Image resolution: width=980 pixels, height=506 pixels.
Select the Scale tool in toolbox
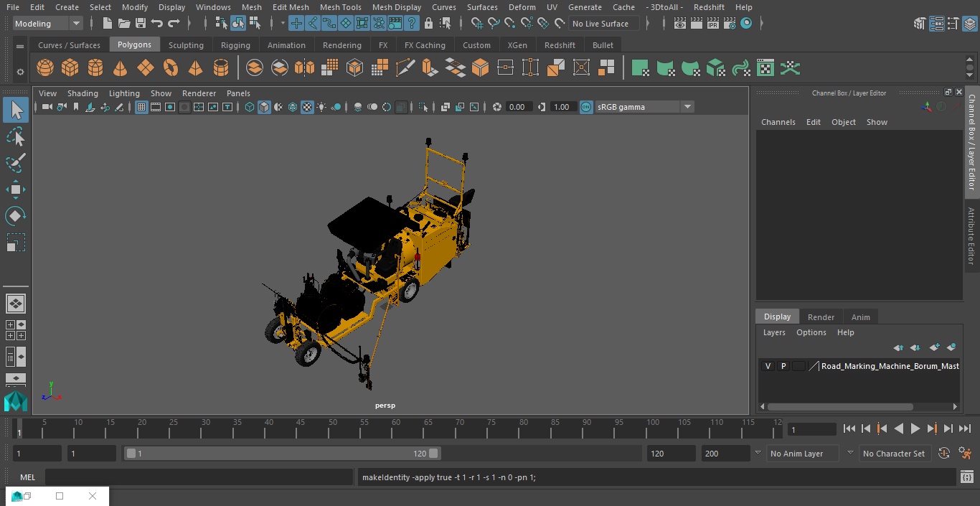tap(15, 243)
